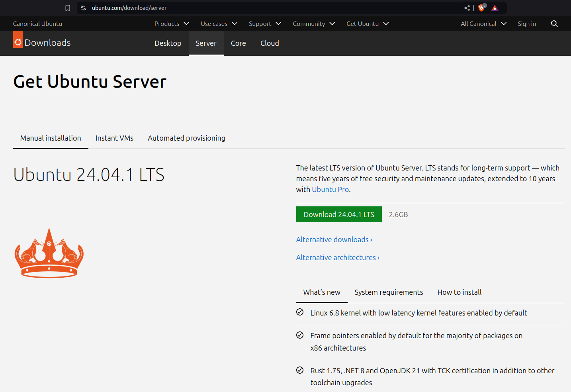Click the Ubuntu logo beside Downloads
This screenshot has width=571, height=392.
pyautogui.click(x=18, y=40)
